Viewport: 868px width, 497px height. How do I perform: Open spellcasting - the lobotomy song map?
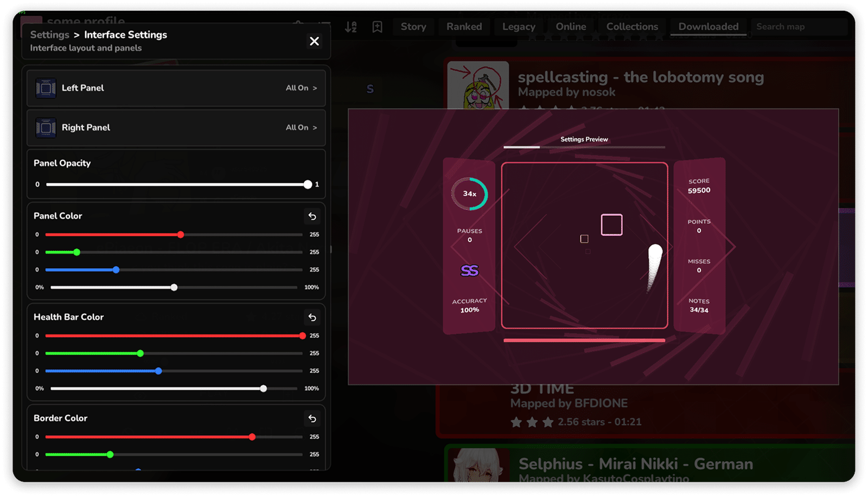click(641, 77)
